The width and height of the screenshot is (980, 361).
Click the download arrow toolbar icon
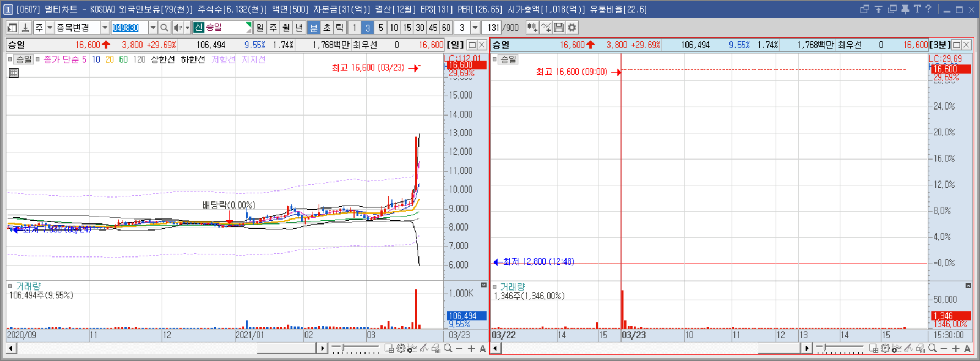click(x=25, y=28)
